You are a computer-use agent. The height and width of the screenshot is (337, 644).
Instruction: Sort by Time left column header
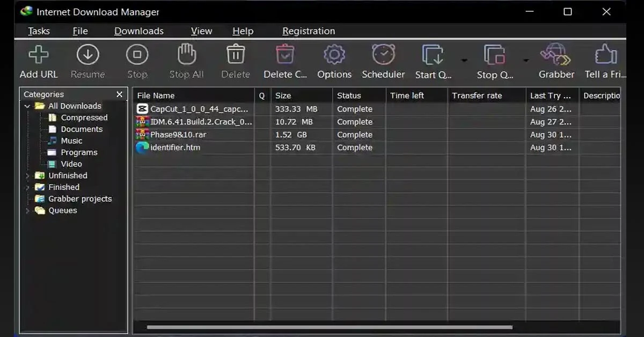[416, 96]
